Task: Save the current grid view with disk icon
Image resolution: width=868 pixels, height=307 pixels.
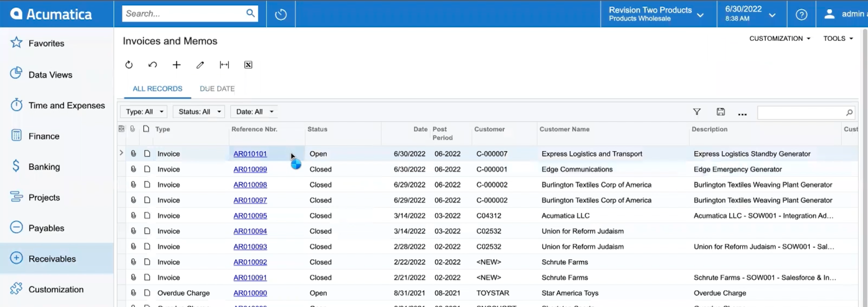Action: 721,112
